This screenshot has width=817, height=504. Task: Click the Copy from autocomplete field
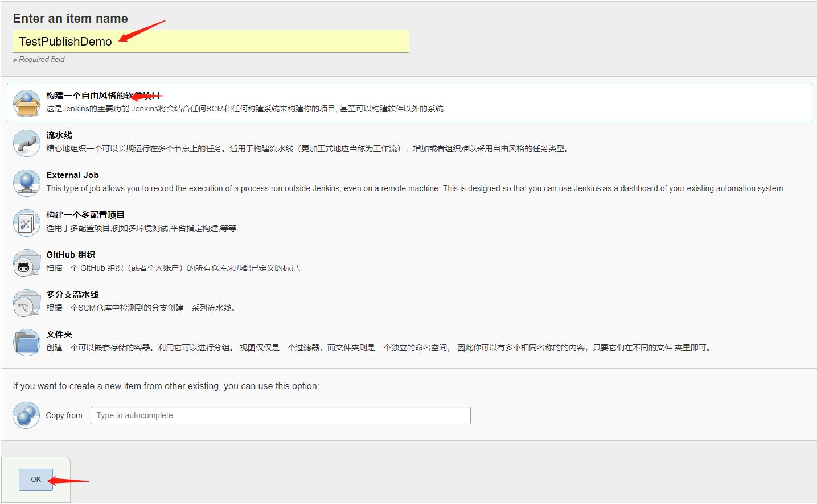click(x=281, y=415)
